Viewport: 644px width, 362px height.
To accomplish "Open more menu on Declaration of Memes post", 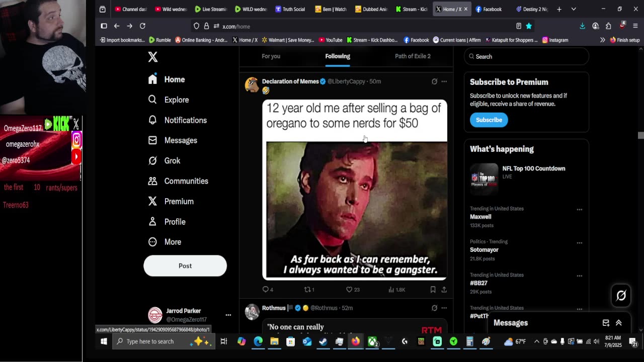I will [444, 81].
